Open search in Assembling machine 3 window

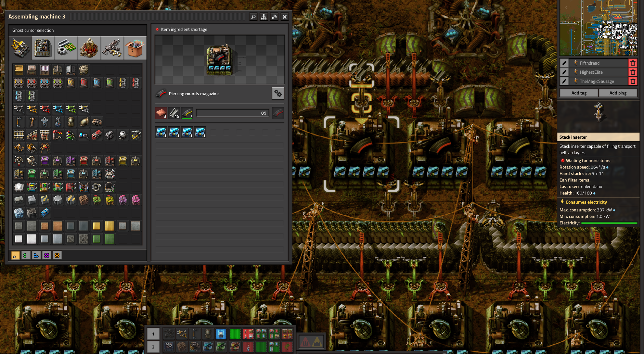pyautogui.click(x=253, y=17)
